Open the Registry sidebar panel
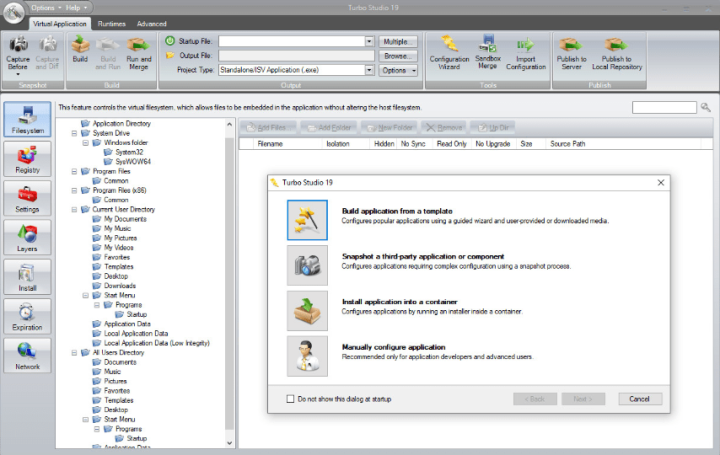This screenshot has width=720, height=455. 28,159
